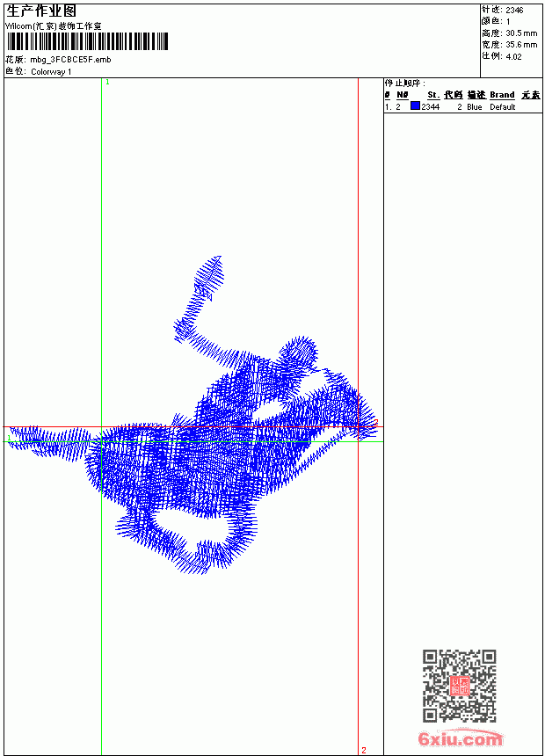The width and height of the screenshot is (545, 756).
Task: Click the stitch count value '2346'
Action: (514, 11)
